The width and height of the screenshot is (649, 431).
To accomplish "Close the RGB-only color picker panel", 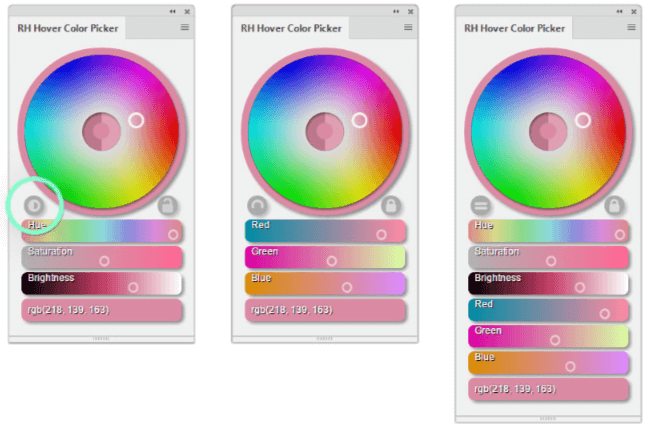I will pyautogui.click(x=411, y=10).
